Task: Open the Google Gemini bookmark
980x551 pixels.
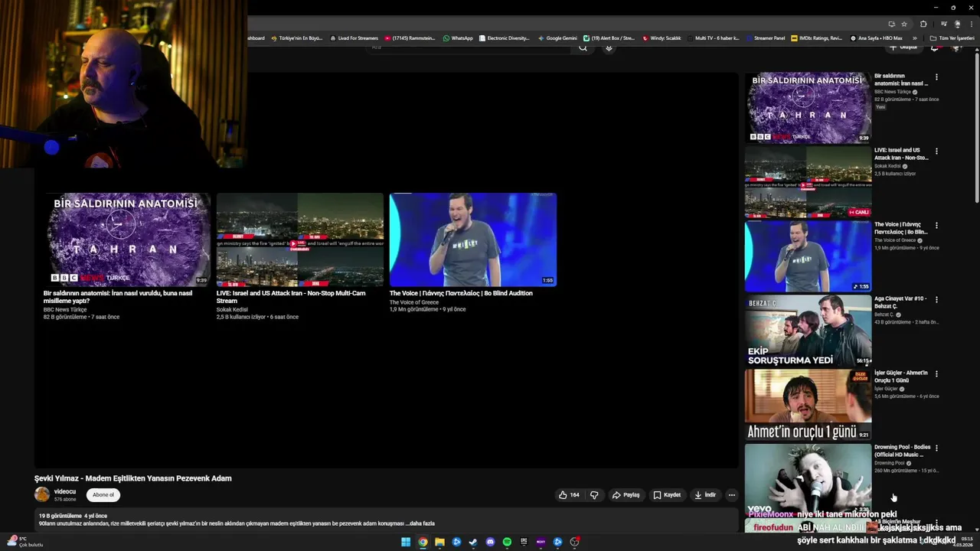Action: coord(557,37)
